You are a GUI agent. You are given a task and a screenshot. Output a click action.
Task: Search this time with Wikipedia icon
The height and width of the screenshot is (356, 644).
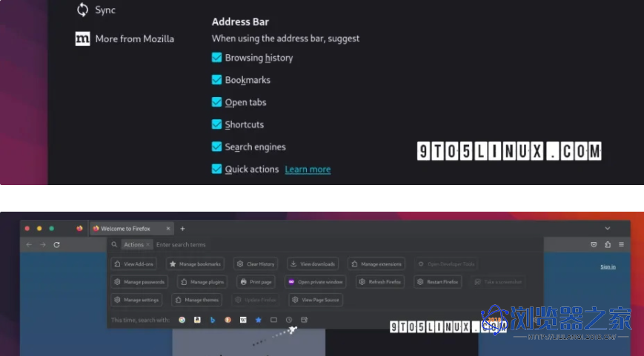pos(243,320)
